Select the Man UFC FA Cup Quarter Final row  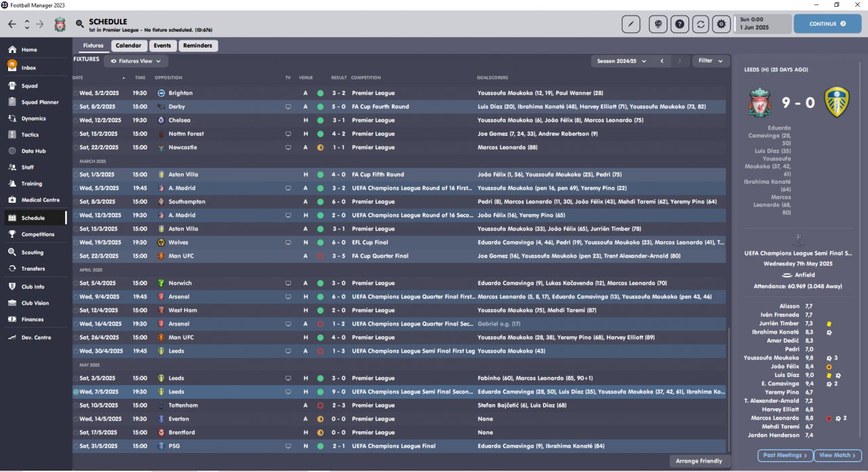click(x=399, y=256)
